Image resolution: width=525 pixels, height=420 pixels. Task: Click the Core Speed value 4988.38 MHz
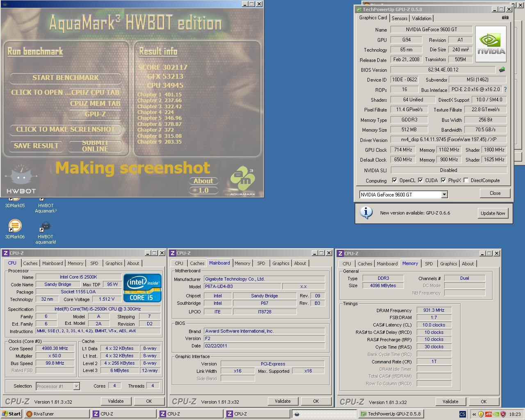click(55, 348)
